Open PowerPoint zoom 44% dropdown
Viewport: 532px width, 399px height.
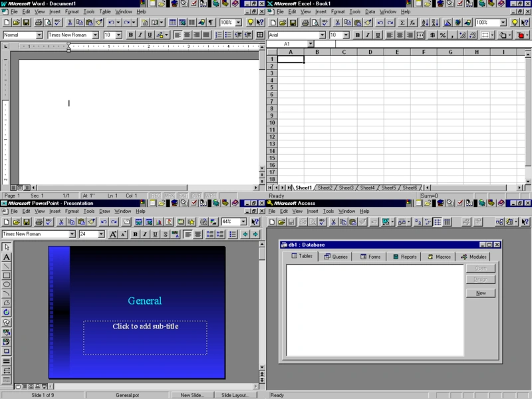coord(243,222)
